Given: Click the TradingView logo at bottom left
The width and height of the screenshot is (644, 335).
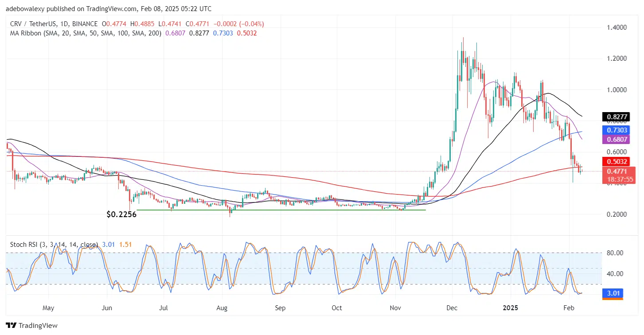Looking at the screenshot, I should [31, 325].
